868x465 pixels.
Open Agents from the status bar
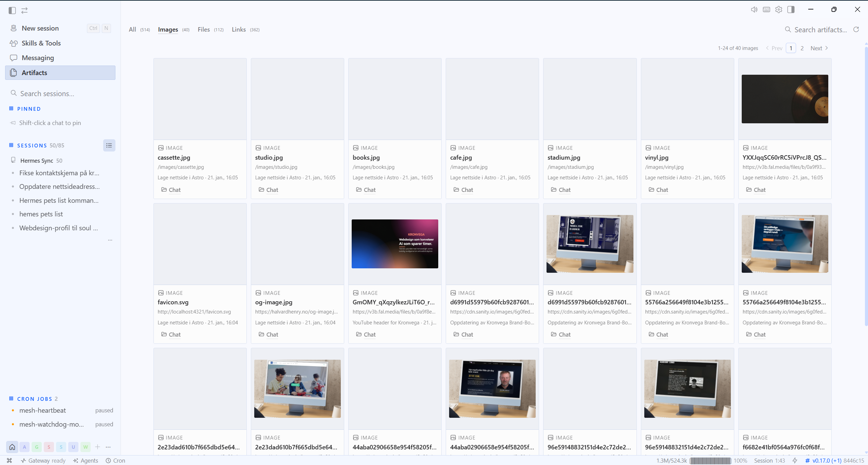point(86,461)
